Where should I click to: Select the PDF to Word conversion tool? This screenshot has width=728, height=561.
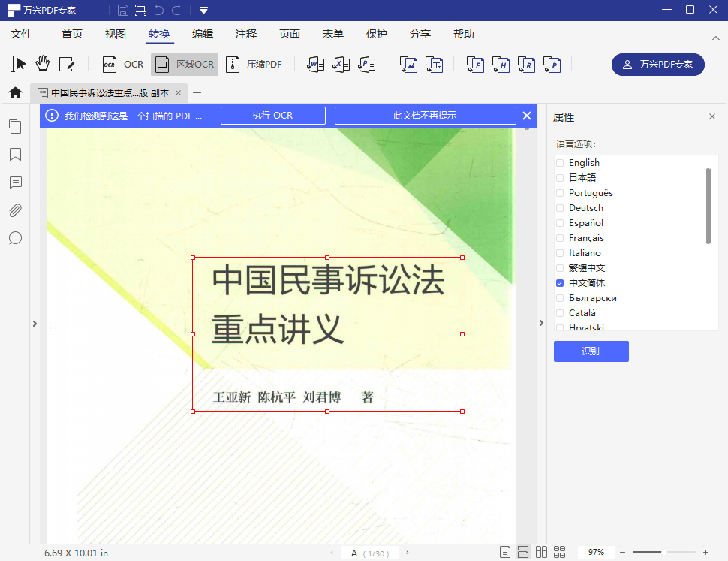[315, 64]
